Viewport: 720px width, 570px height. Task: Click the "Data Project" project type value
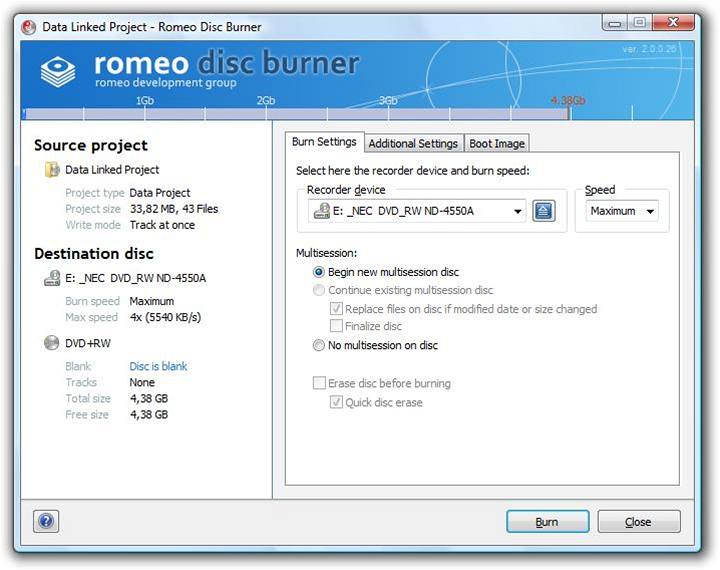(160, 193)
